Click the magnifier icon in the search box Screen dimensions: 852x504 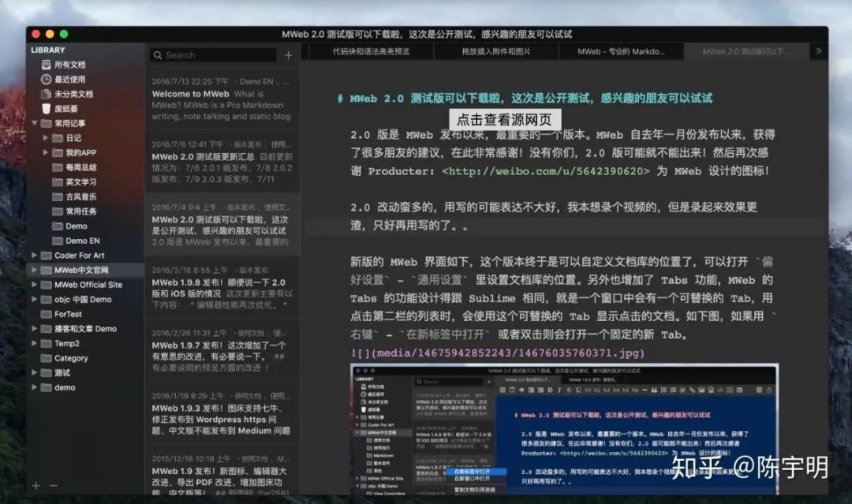click(x=158, y=55)
